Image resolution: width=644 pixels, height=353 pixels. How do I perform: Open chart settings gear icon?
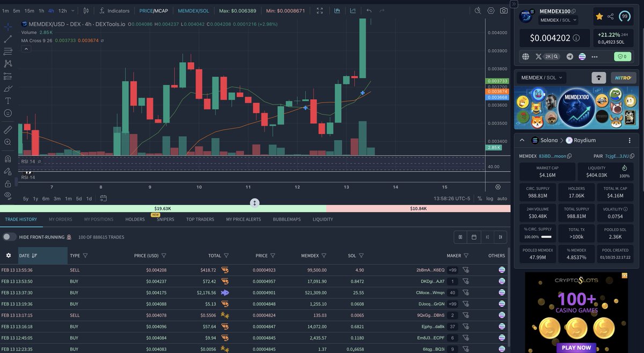coord(491,11)
